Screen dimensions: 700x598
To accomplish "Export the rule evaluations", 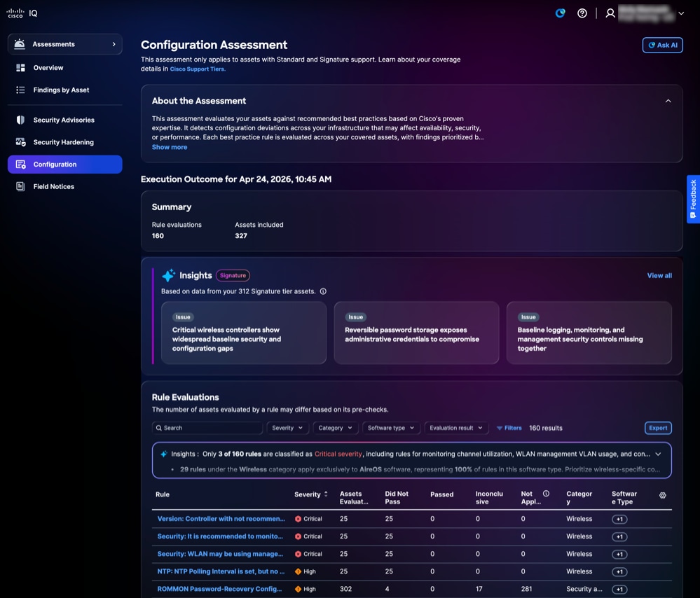I will click(658, 428).
